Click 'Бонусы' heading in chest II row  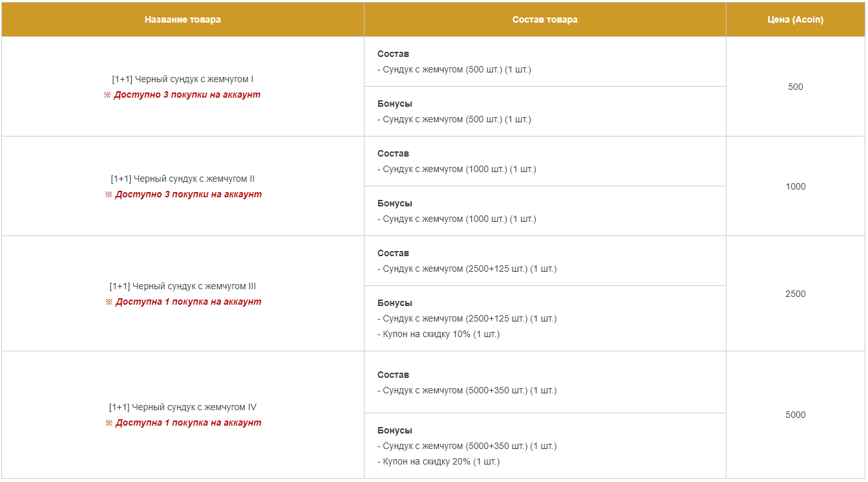(x=395, y=203)
